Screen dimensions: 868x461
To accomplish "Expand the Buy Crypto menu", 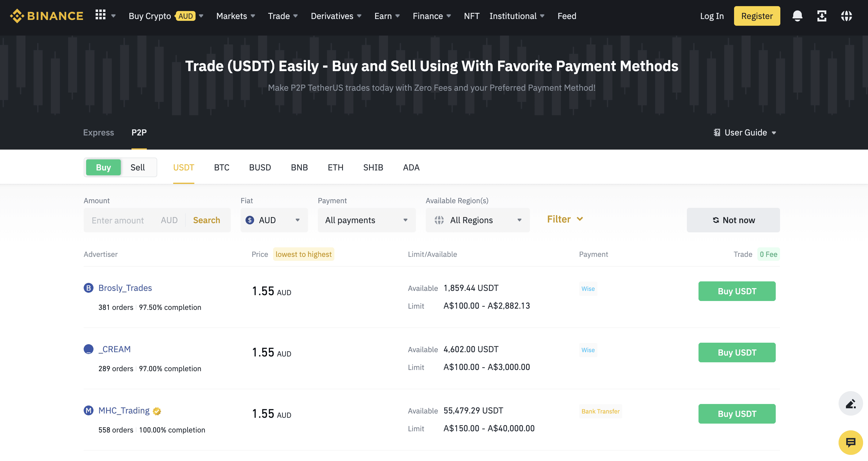I will [x=166, y=16].
